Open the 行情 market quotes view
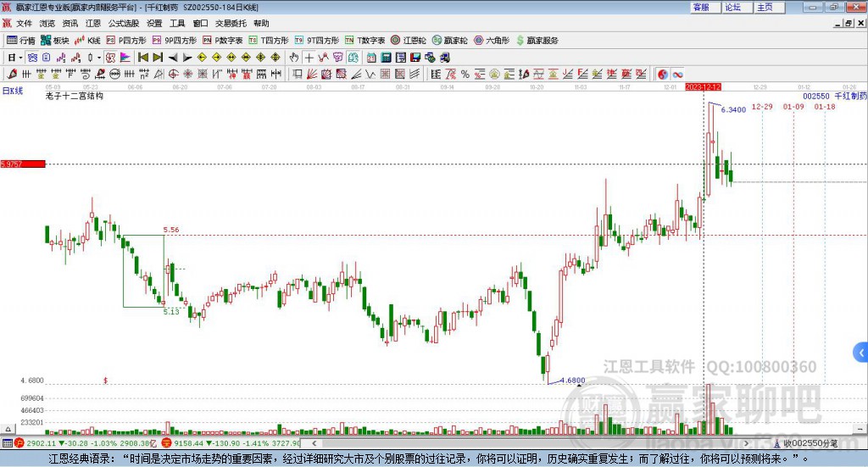 tap(21, 41)
